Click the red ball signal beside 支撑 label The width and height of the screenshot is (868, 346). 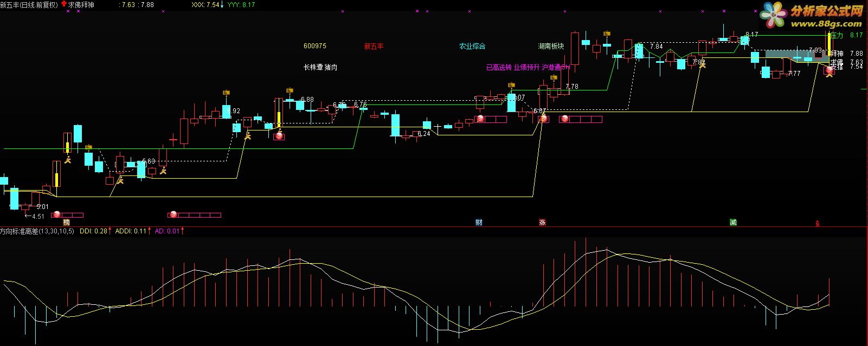coord(829,69)
